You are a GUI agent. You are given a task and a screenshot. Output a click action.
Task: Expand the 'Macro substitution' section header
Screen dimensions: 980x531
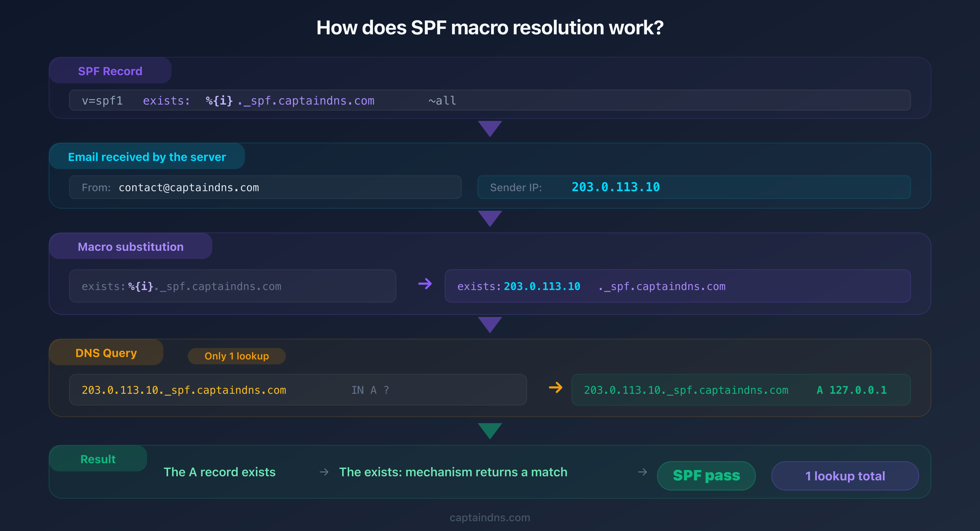click(x=130, y=247)
